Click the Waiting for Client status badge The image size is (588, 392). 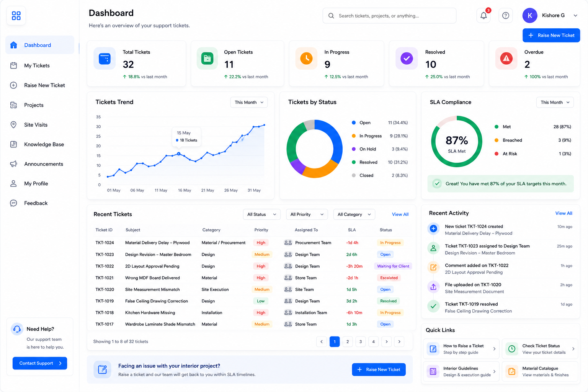393,266
